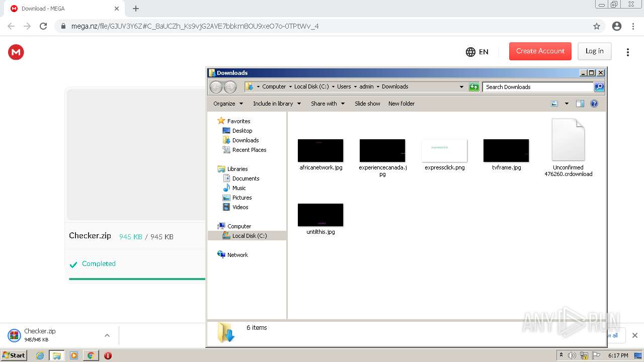The image size is (644, 362).
Task: Change view with the view icon
Action: 554,104
